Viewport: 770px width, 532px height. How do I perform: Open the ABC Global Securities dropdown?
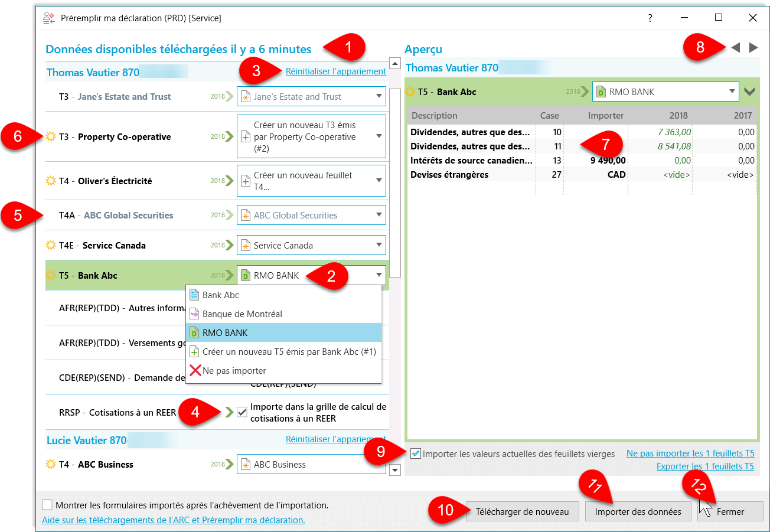[x=379, y=216]
